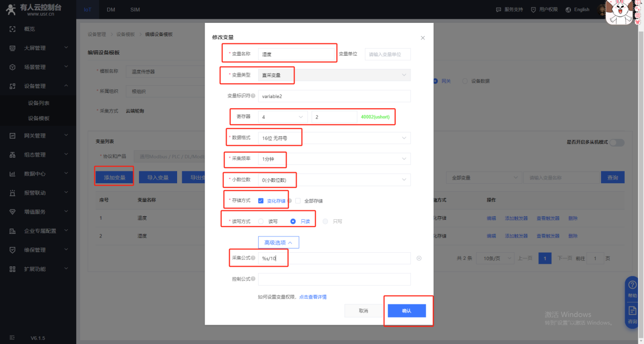Clear the 采集公式 field with circle-x icon

(x=419, y=258)
